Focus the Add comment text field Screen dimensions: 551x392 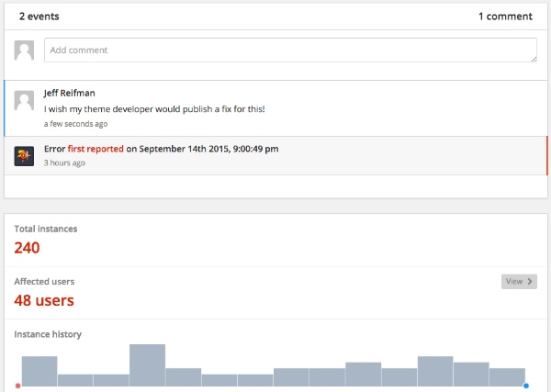point(289,50)
